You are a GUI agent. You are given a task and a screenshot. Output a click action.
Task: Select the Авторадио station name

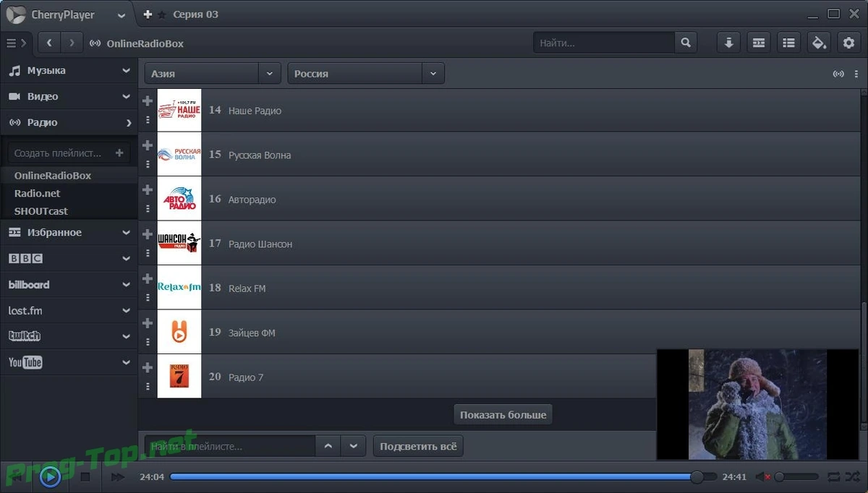point(252,200)
